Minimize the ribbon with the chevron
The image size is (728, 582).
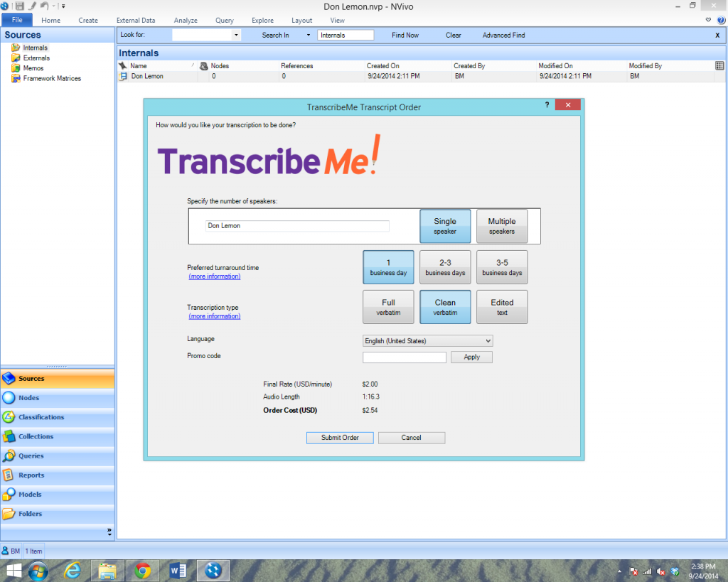pyautogui.click(x=708, y=20)
